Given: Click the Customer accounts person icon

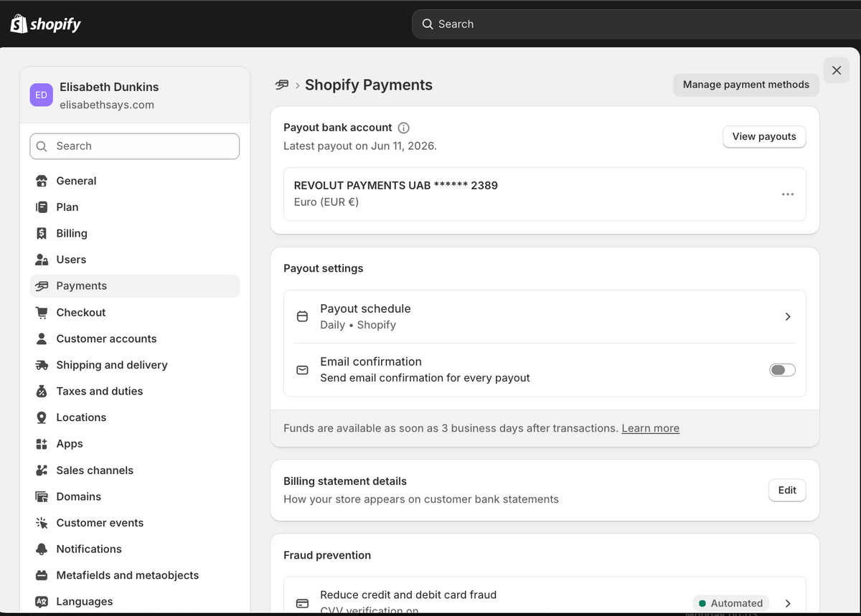Looking at the screenshot, I should click(42, 338).
